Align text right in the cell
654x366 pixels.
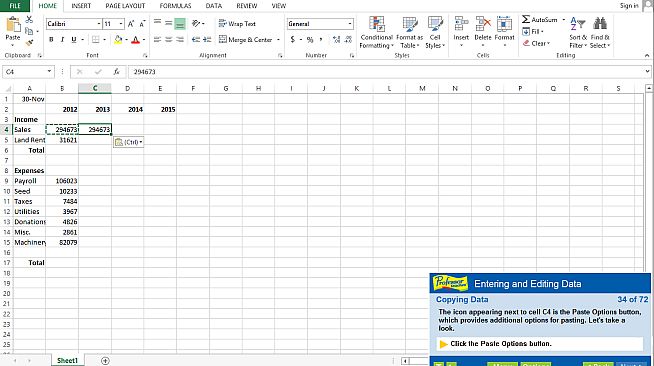point(180,40)
